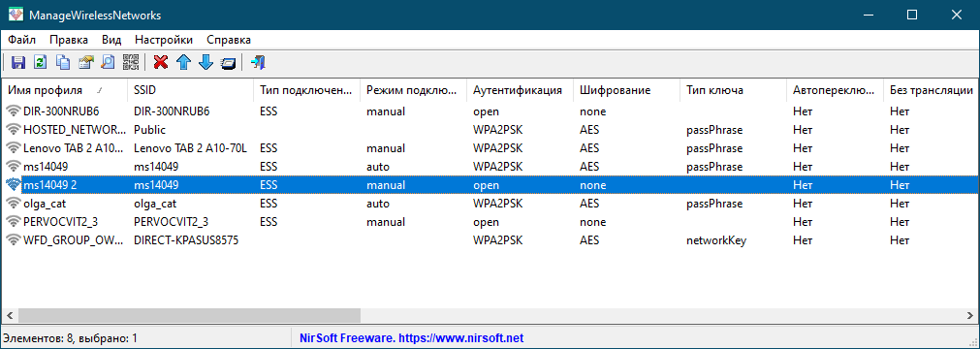
Task: Click Wi-Fi icon of DIR-300NRUB6 profile
Action: 13,111
